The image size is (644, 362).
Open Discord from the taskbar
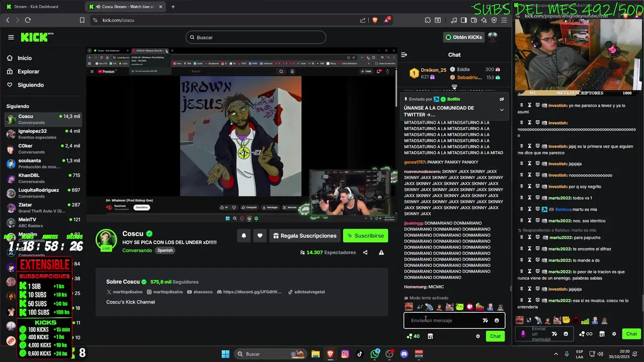(404, 354)
